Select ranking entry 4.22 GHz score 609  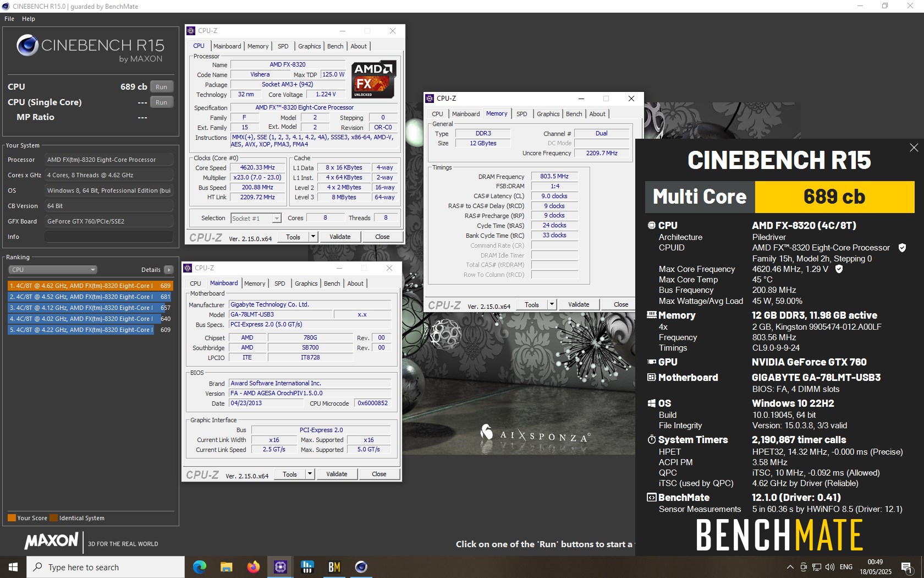[x=90, y=330]
